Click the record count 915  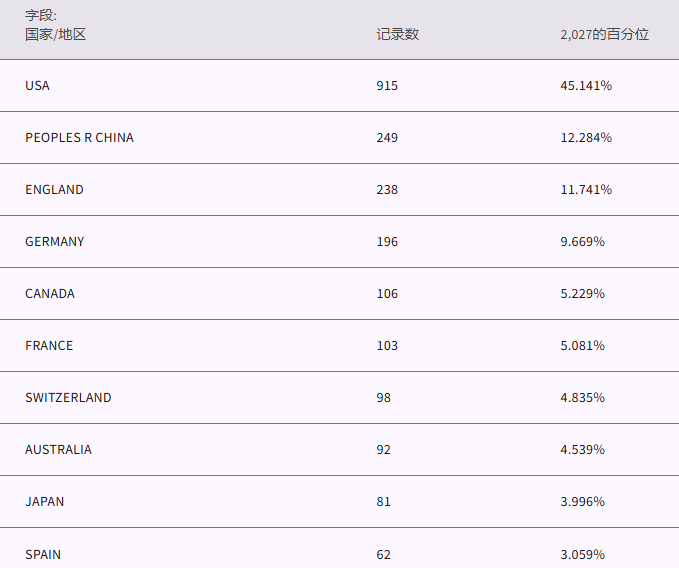tap(387, 86)
